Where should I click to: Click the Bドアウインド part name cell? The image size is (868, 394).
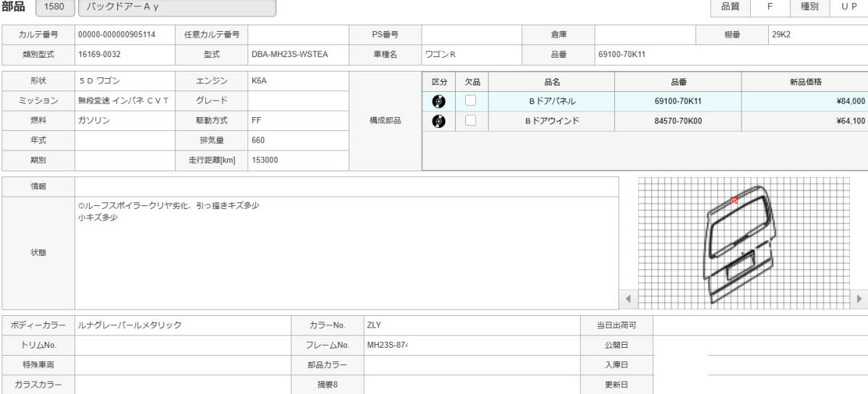[x=551, y=121]
